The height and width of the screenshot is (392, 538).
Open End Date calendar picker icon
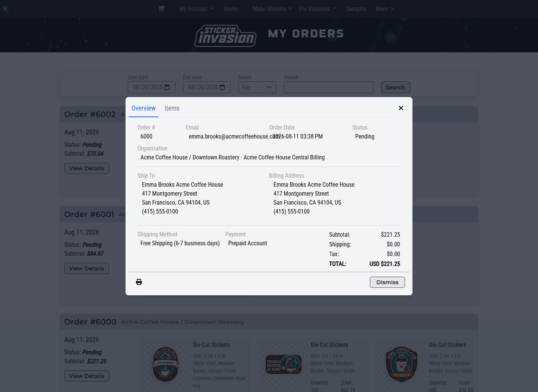(222, 87)
